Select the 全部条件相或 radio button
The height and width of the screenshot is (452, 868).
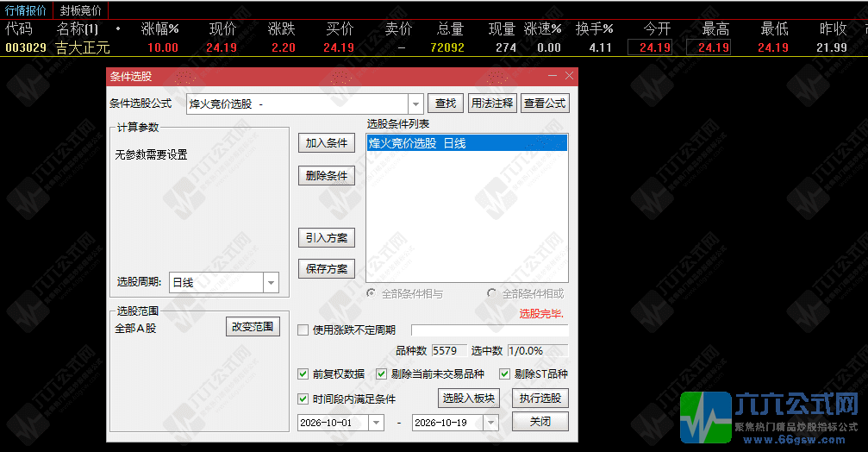(491, 293)
